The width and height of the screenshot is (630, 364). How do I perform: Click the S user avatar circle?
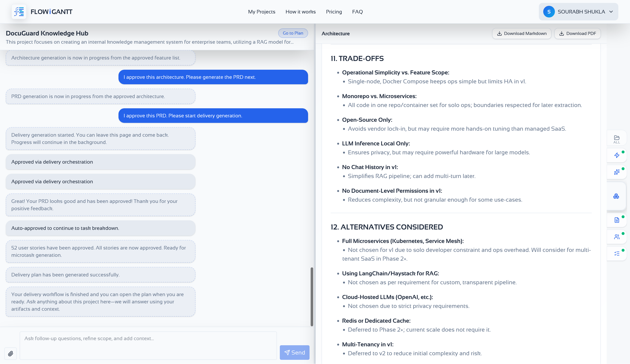[549, 12]
